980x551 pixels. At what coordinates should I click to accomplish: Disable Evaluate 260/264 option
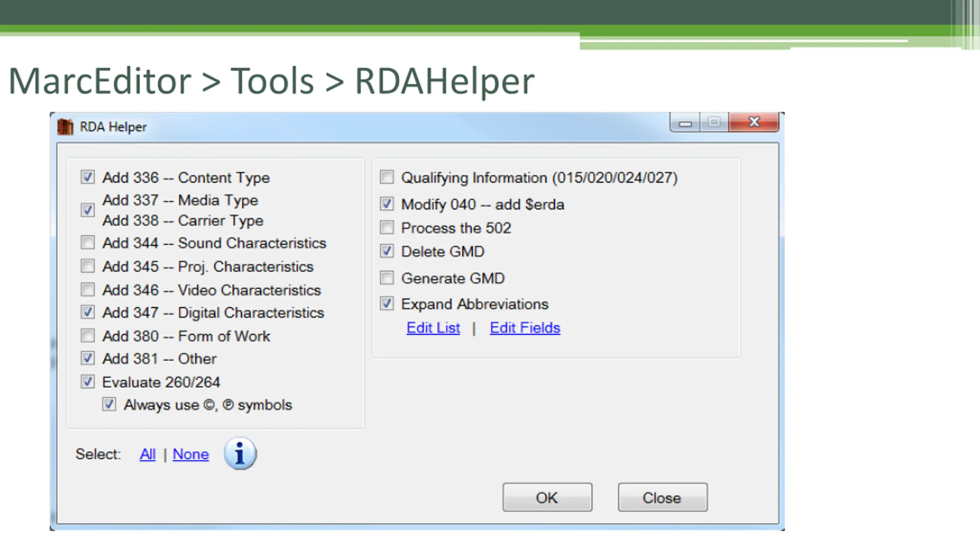point(88,381)
